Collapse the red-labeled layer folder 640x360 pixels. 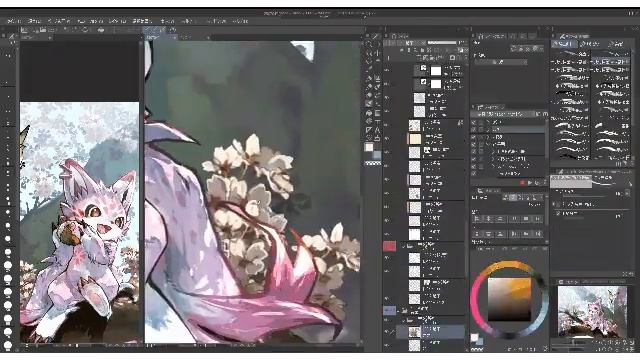tap(404, 246)
